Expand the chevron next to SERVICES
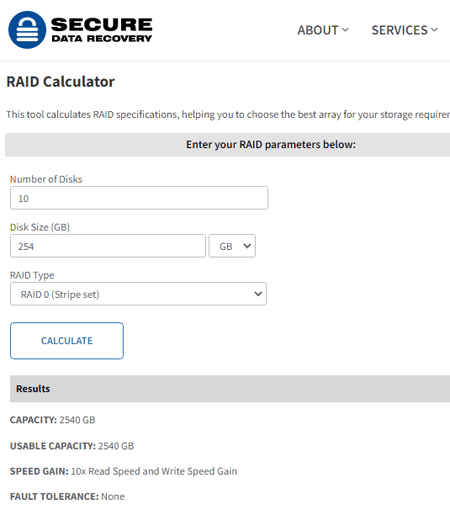This screenshot has width=450, height=515. click(x=434, y=30)
